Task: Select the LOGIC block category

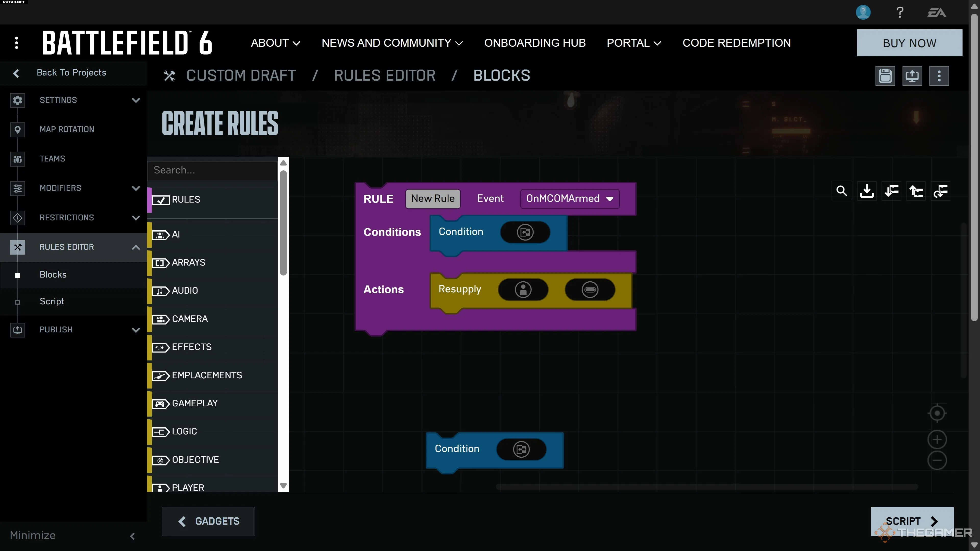Action: pyautogui.click(x=185, y=432)
